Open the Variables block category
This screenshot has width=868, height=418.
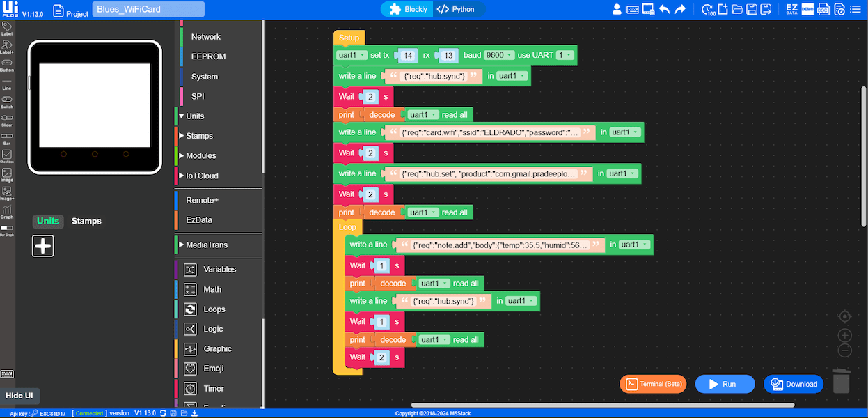(219, 269)
